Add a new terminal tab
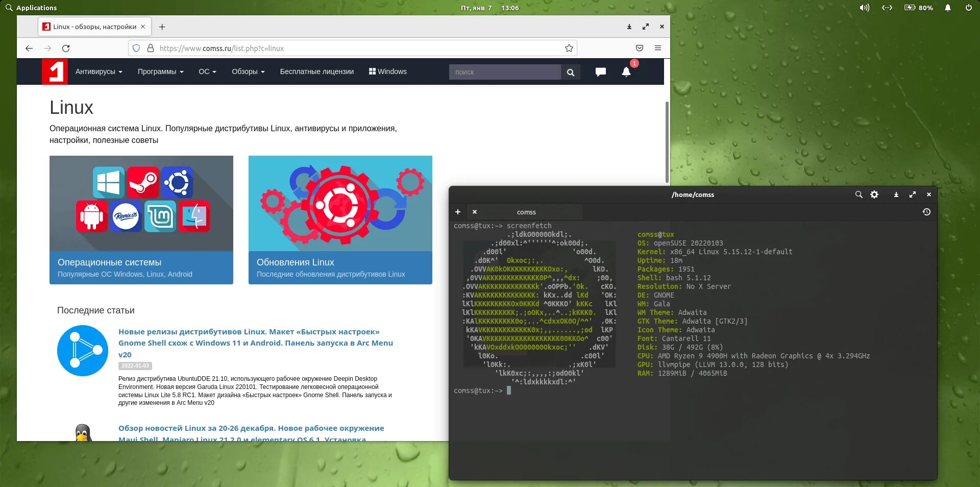 click(458, 212)
